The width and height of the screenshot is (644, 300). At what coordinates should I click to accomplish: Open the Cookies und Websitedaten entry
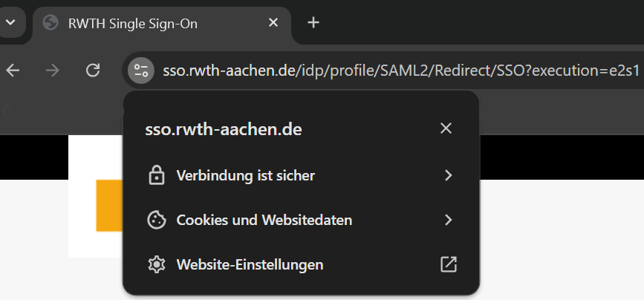coord(264,220)
